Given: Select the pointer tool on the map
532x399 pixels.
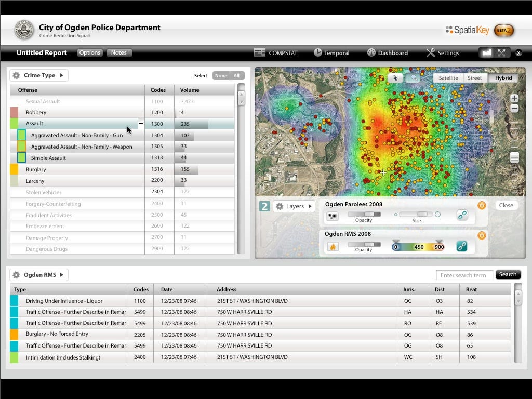Looking at the screenshot, I should pyautogui.click(x=395, y=78).
